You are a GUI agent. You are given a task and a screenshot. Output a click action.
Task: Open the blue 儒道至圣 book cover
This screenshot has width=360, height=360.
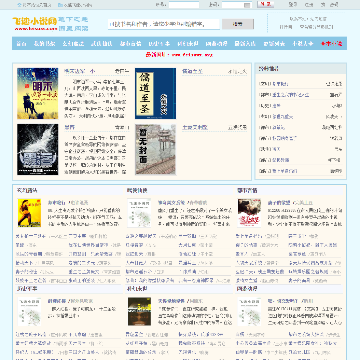click(x=155, y=94)
